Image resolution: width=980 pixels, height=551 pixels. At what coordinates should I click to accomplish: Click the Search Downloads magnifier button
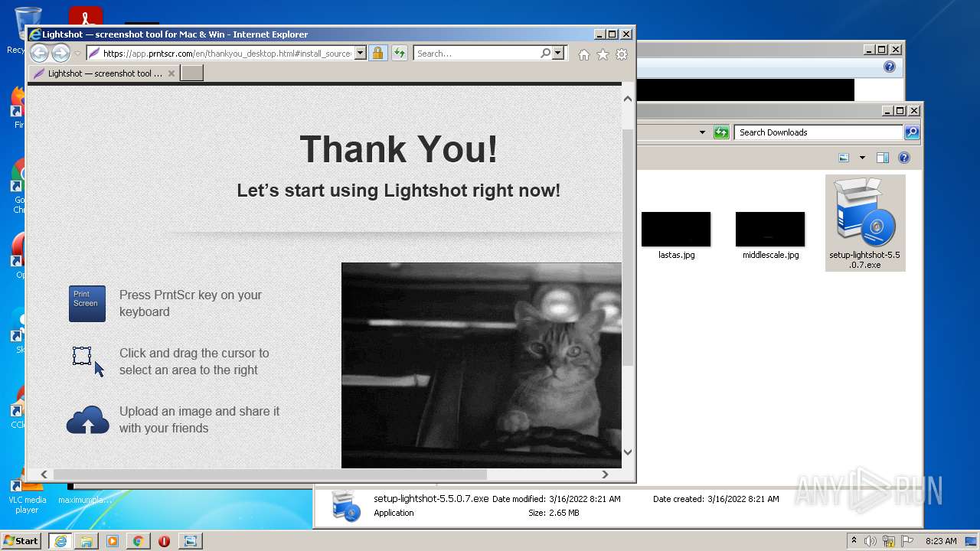[911, 132]
